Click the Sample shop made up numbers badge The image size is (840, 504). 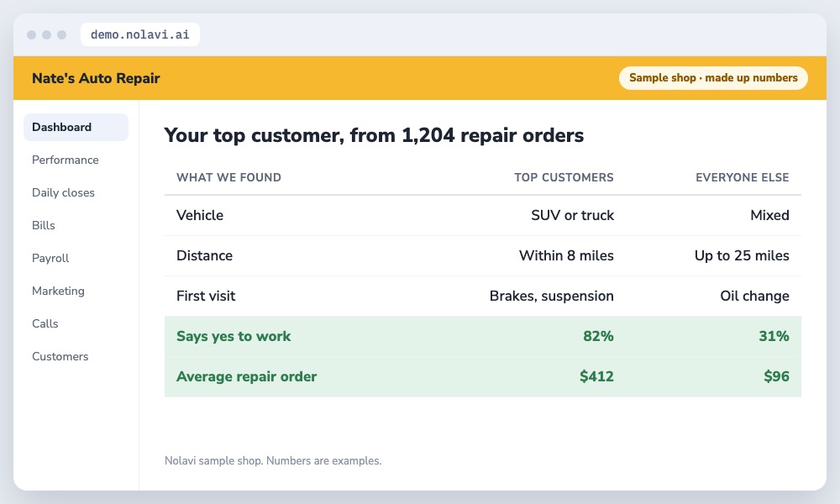[x=713, y=77]
